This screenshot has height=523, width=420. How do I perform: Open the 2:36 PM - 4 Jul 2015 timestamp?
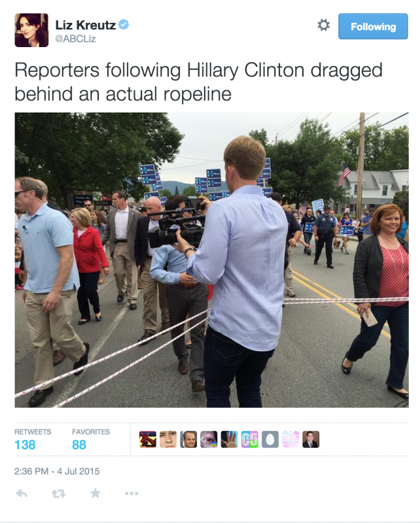pyautogui.click(x=57, y=471)
